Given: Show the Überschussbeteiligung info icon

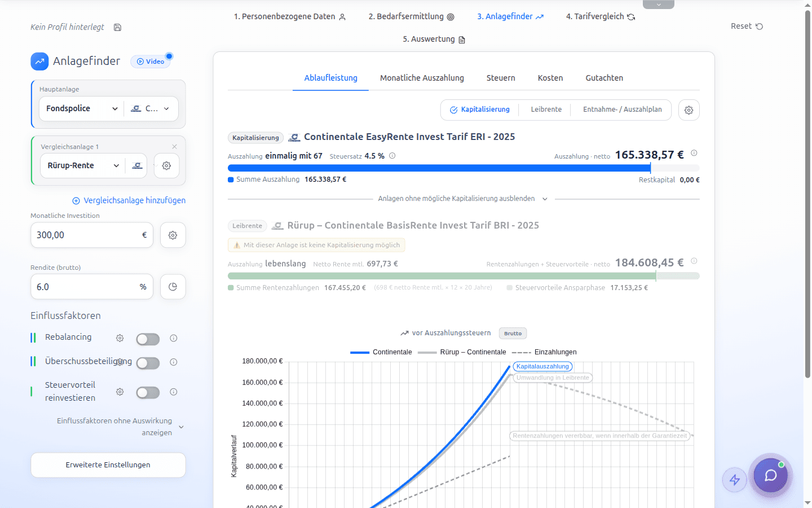Looking at the screenshot, I should [x=174, y=362].
